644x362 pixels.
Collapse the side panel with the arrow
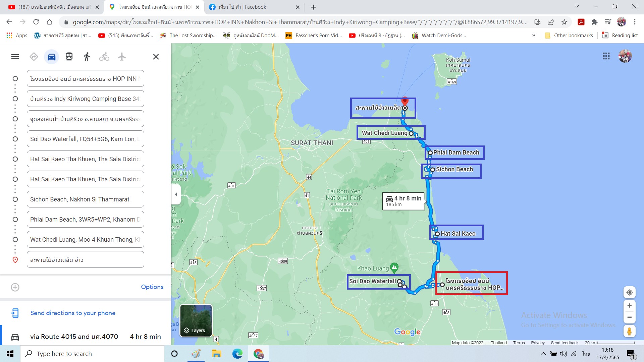click(176, 194)
